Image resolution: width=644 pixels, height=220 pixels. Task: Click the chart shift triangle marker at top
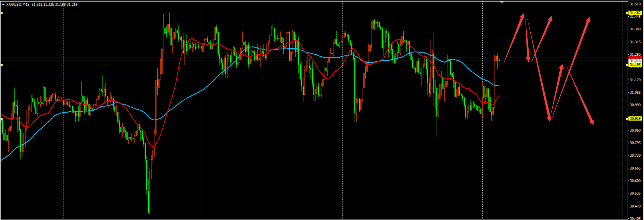point(502,2)
